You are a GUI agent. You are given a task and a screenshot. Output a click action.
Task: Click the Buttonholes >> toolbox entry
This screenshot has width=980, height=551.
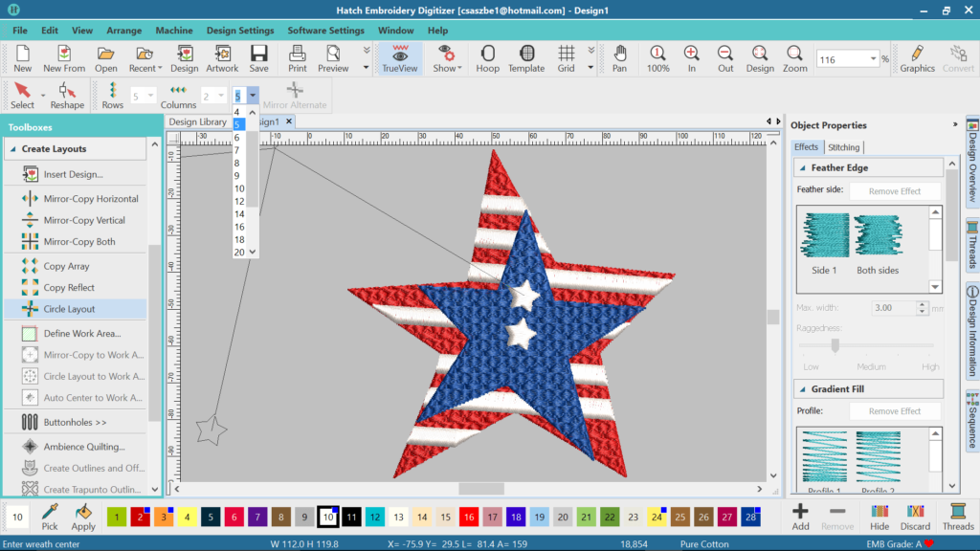point(75,422)
